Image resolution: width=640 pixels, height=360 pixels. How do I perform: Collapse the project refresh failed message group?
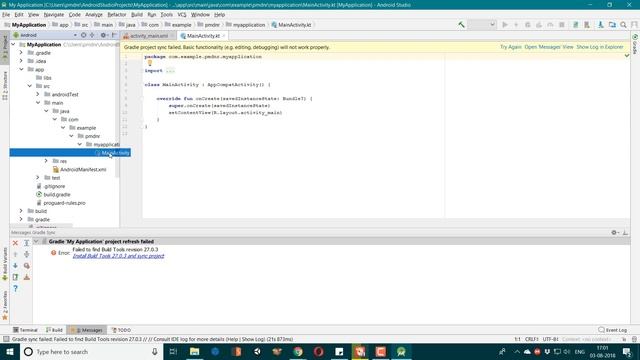[x=36, y=241]
